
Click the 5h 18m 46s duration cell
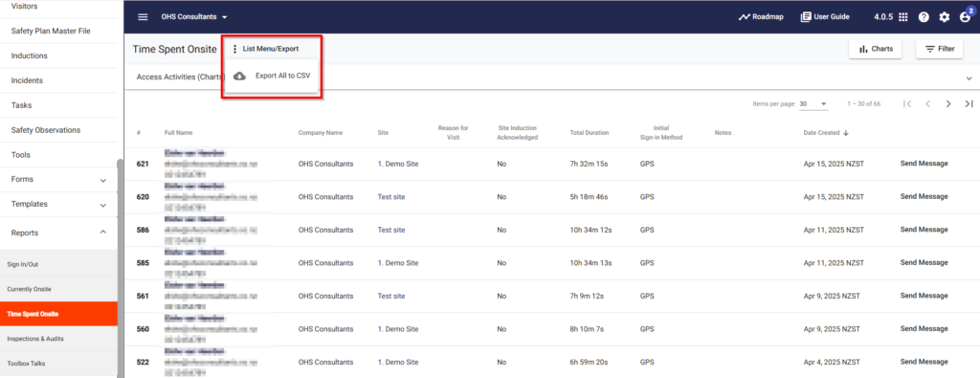[x=589, y=197]
